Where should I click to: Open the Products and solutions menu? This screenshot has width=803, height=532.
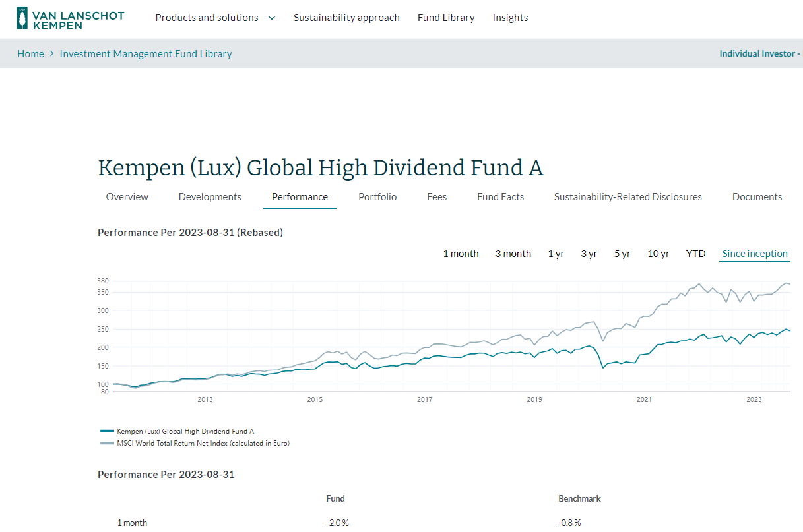point(207,18)
